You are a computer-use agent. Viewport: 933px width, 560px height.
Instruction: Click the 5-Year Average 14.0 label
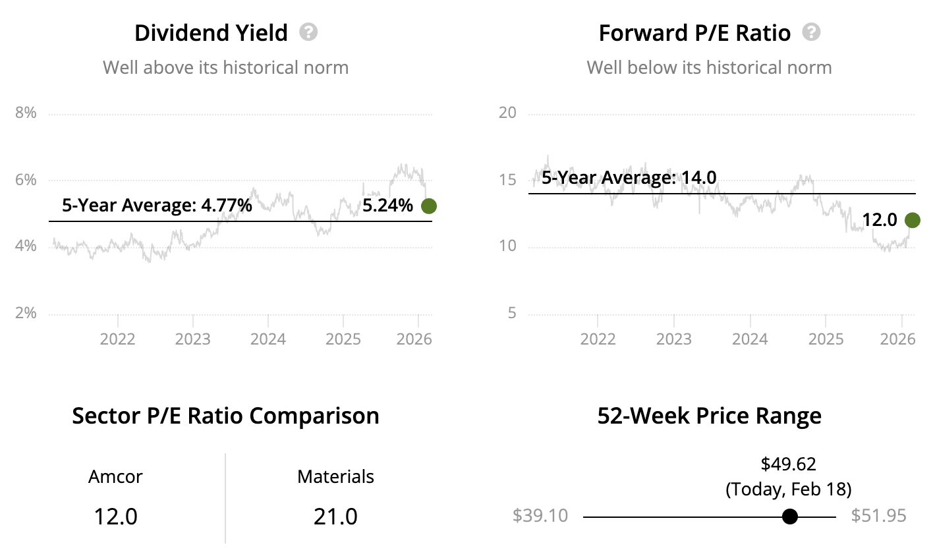(x=629, y=178)
